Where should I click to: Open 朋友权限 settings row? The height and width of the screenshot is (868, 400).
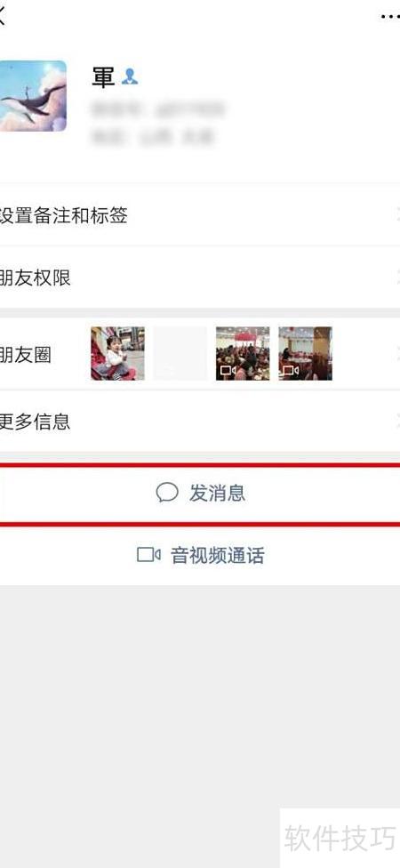coord(200,277)
